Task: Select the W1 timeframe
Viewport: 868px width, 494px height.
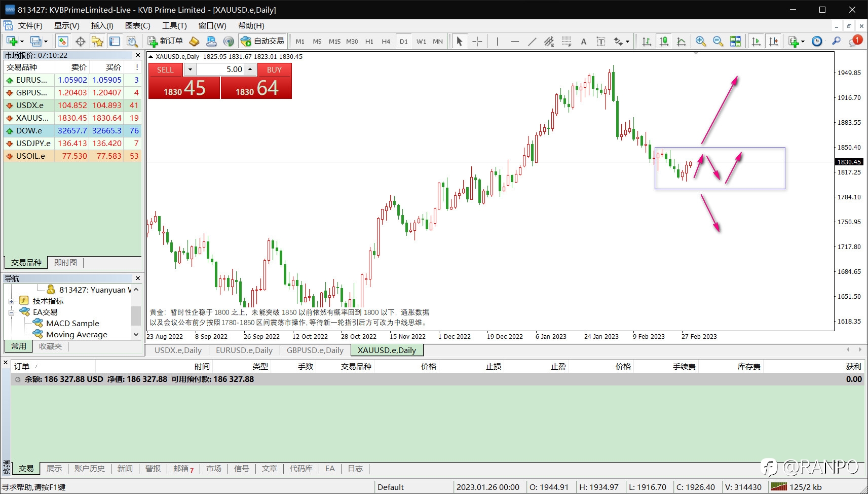Action: pos(421,42)
